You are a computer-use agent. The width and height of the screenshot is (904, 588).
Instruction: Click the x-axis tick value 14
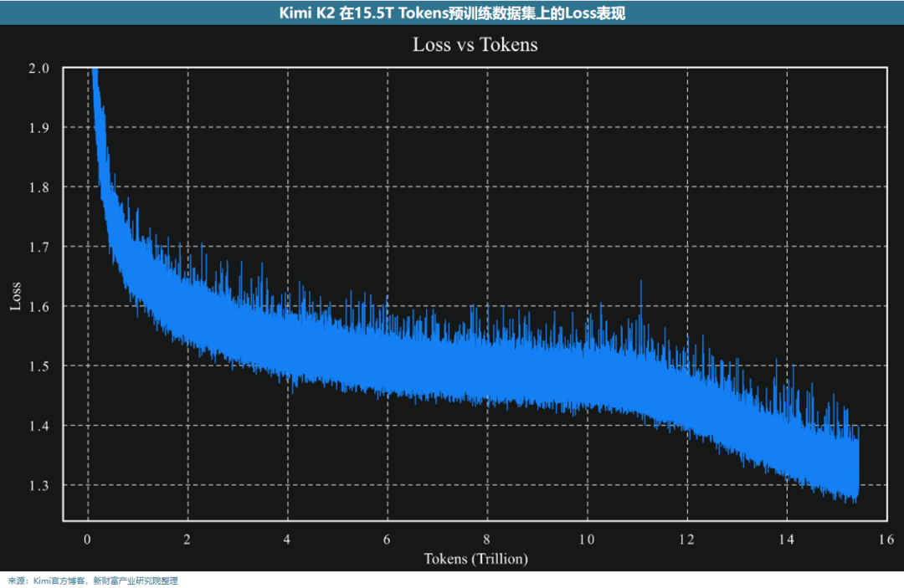pos(786,539)
